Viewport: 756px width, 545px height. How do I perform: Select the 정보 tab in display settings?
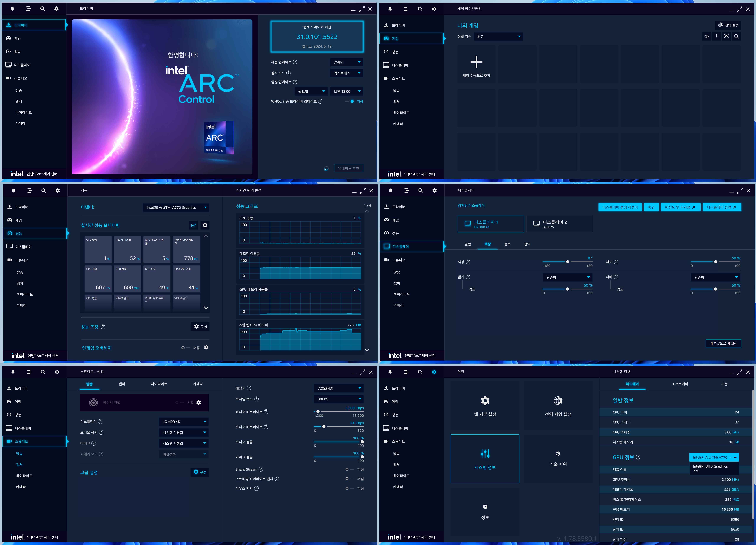tap(507, 244)
